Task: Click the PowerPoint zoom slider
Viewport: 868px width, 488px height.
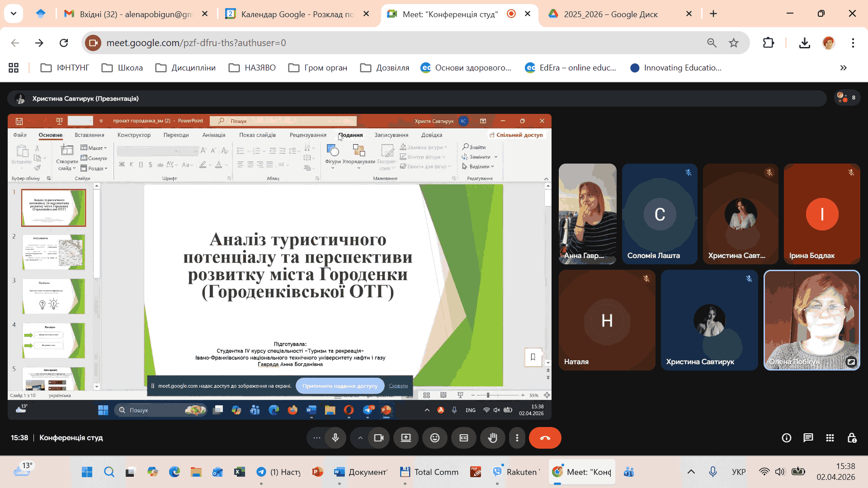Action: point(488,395)
